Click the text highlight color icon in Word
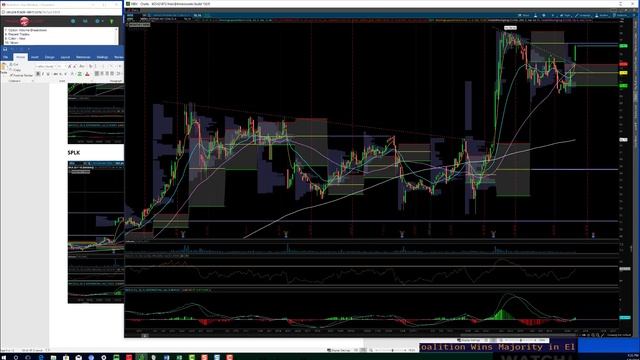The height and width of the screenshot is (360, 640). pos(79,74)
